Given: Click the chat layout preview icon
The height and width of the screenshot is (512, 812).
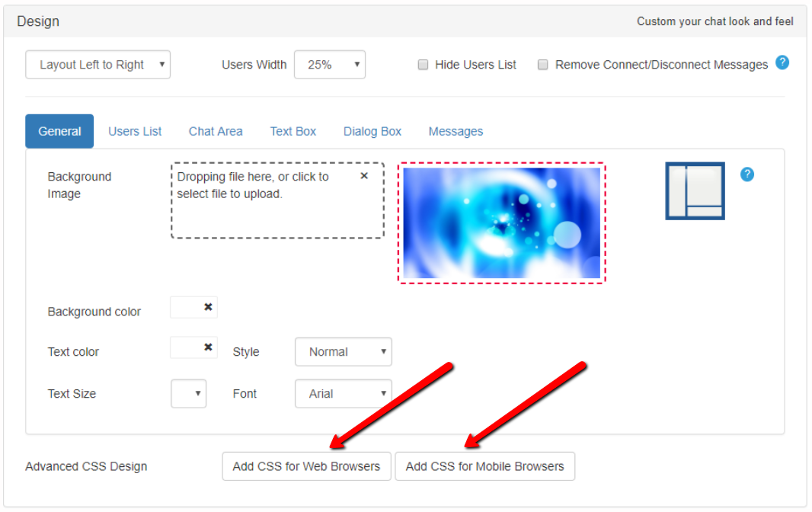Looking at the screenshot, I should [x=695, y=190].
